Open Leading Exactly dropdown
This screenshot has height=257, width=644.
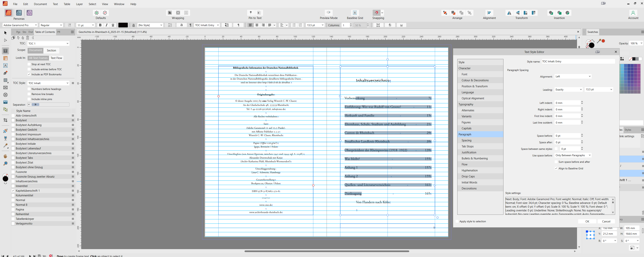click(569, 90)
